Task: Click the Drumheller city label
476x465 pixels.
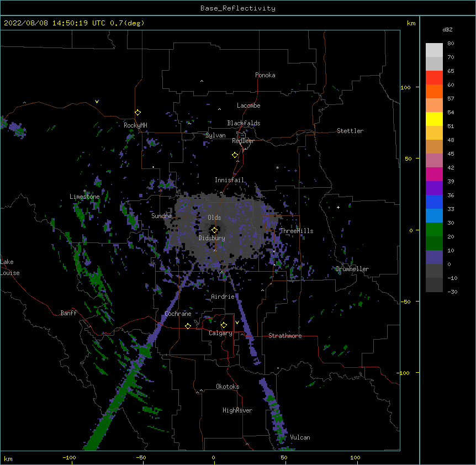Action: click(352, 269)
